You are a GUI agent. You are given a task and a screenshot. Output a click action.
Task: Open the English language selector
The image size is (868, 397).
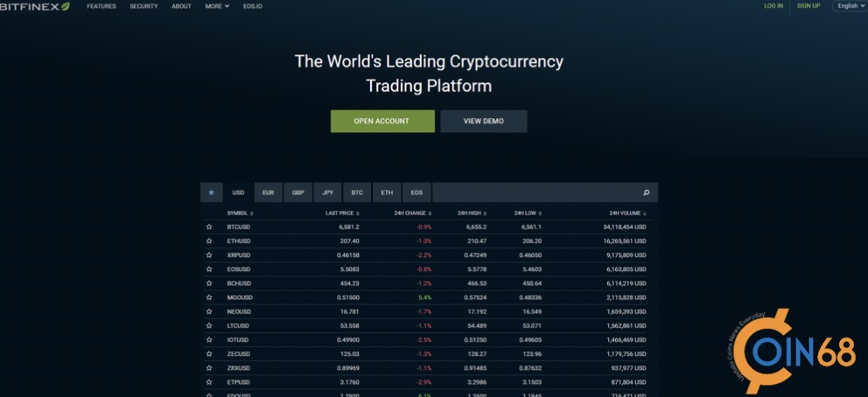click(849, 6)
